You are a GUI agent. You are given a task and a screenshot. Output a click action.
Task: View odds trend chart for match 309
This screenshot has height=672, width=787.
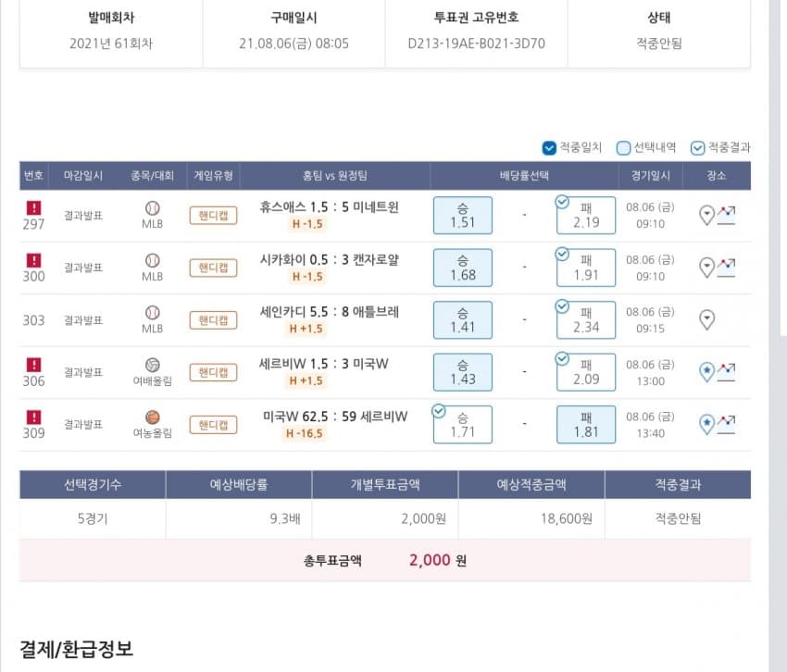pyautogui.click(x=727, y=424)
